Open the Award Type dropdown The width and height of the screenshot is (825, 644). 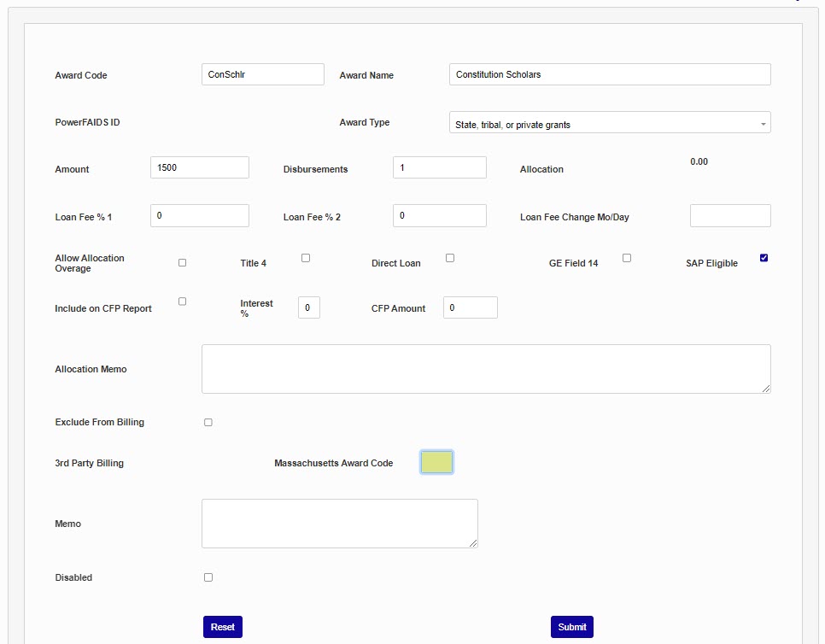pyautogui.click(x=609, y=123)
